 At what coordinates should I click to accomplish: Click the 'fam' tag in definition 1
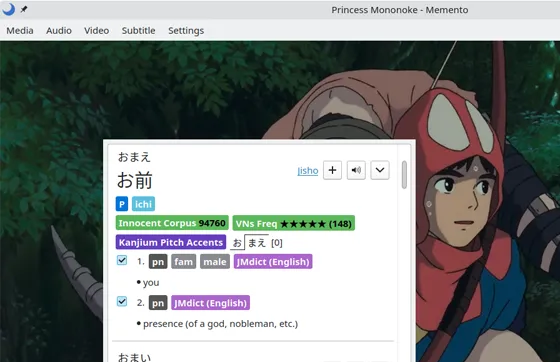tap(184, 262)
